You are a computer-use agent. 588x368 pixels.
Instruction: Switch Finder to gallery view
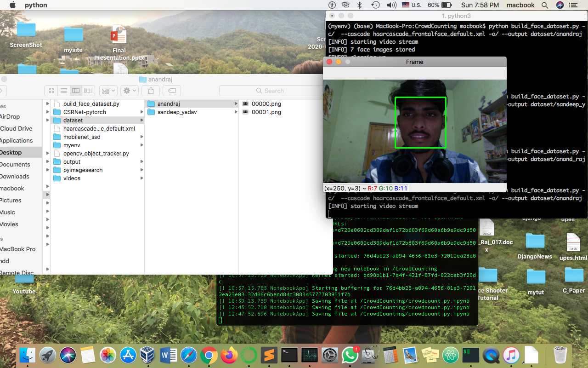pos(89,91)
